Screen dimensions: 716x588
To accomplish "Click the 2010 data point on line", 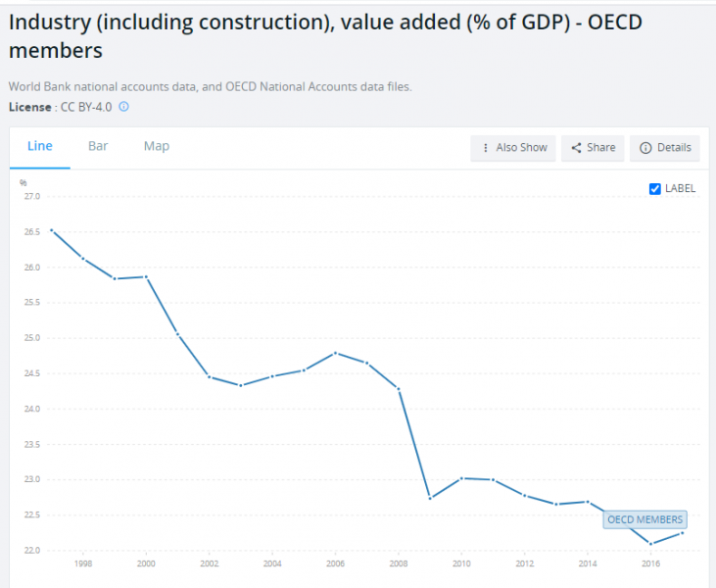I will click(460, 478).
